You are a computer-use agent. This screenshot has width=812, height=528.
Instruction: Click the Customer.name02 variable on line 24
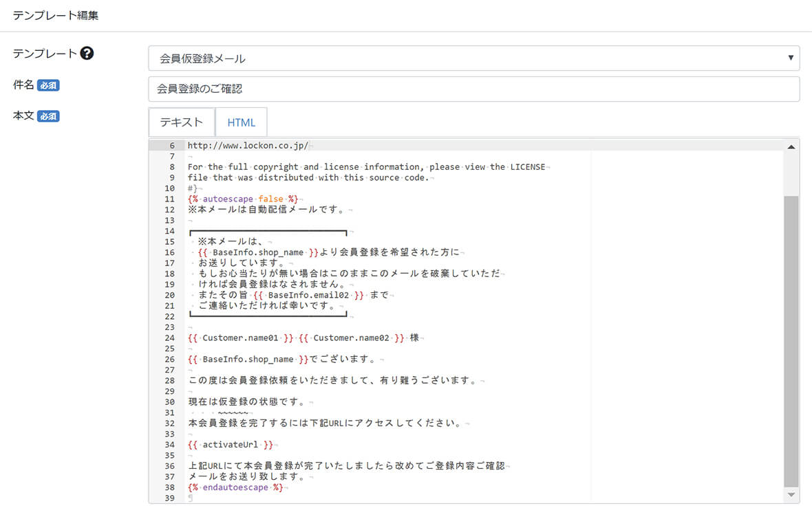click(351, 338)
